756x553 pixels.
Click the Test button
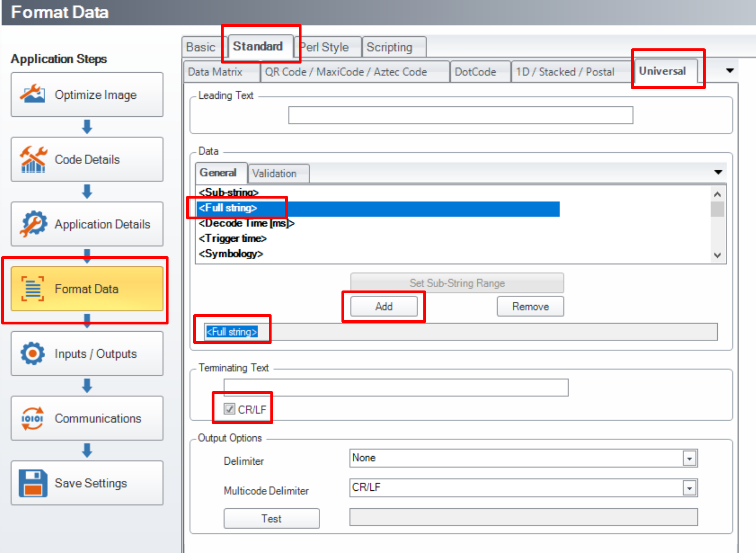click(x=271, y=518)
